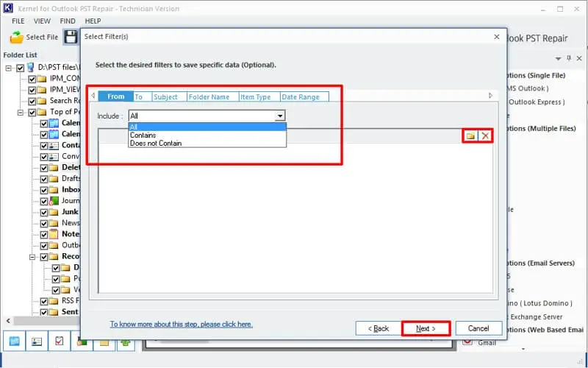Click Lotus Domino option in right panel
The image size is (588, 368).
tap(540, 303)
